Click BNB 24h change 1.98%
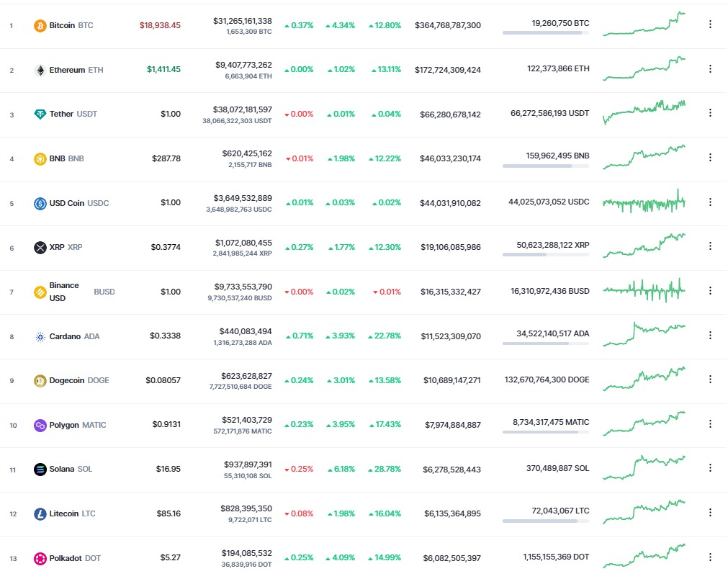The height and width of the screenshot is (579, 728). point(341,159)
